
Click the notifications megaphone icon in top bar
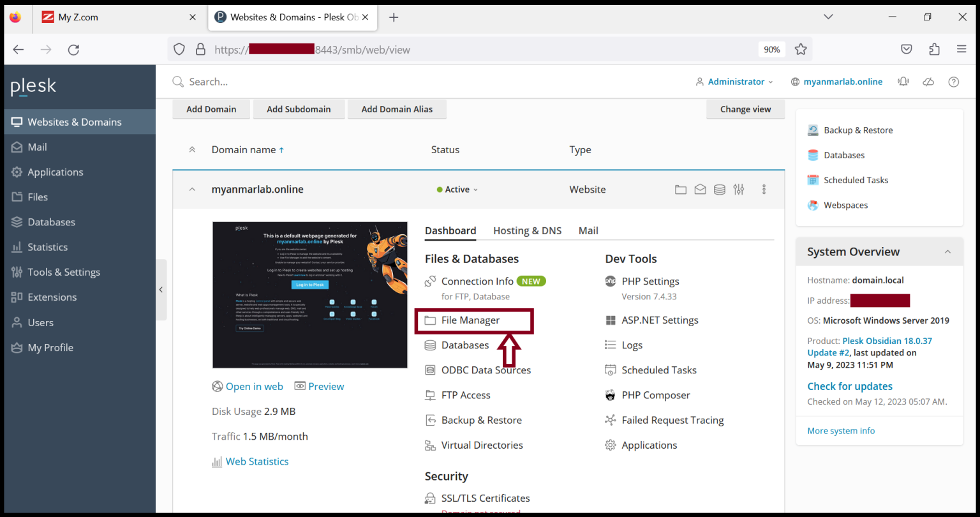pos(903,82)
